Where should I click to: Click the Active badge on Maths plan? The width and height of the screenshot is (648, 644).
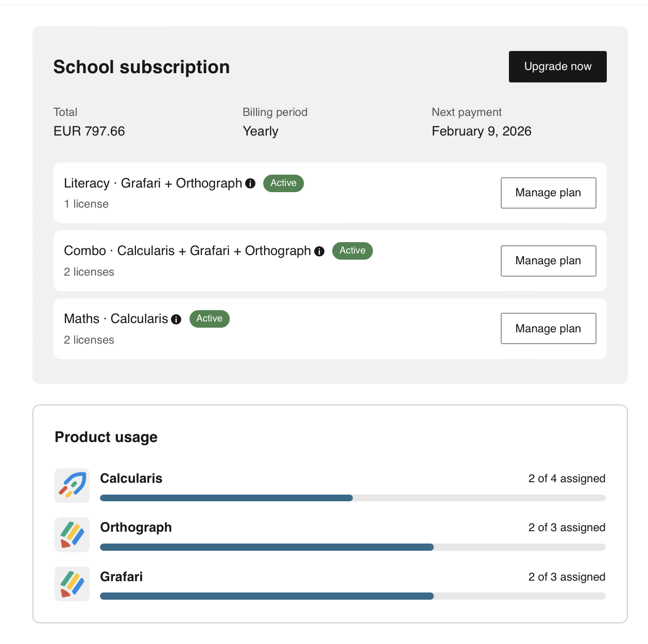[x=209, y=319]
